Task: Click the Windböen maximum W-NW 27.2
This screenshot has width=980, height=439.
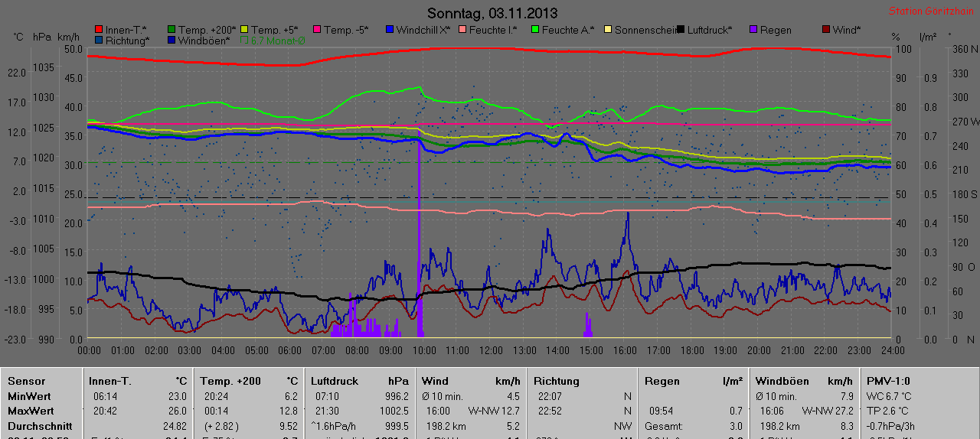Action: pyautogui.click(x=828, y=411)
